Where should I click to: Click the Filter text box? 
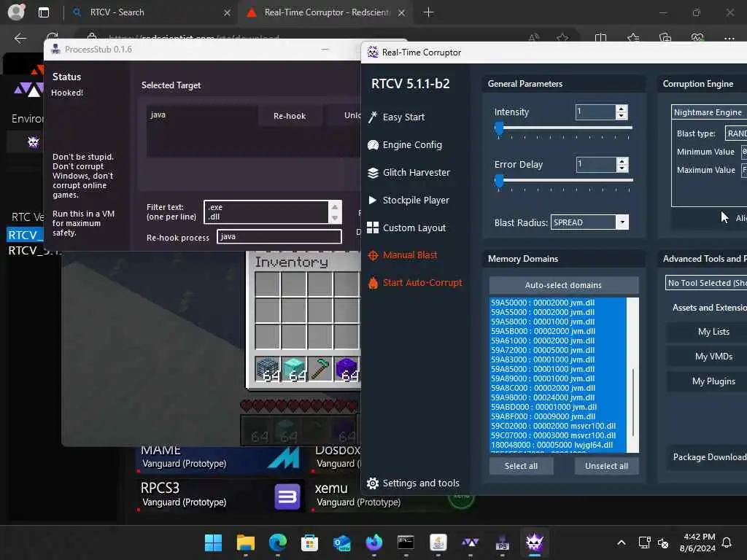266,212
